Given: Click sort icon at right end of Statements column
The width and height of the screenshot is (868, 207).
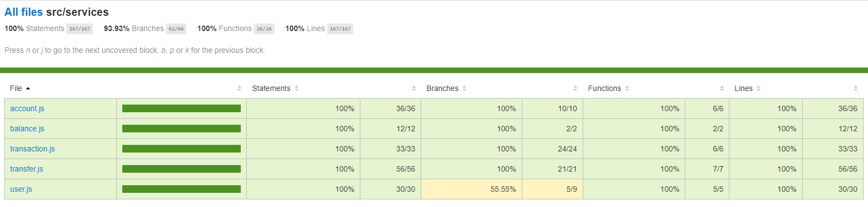Looking at the screenshot, I should (414, 88).
